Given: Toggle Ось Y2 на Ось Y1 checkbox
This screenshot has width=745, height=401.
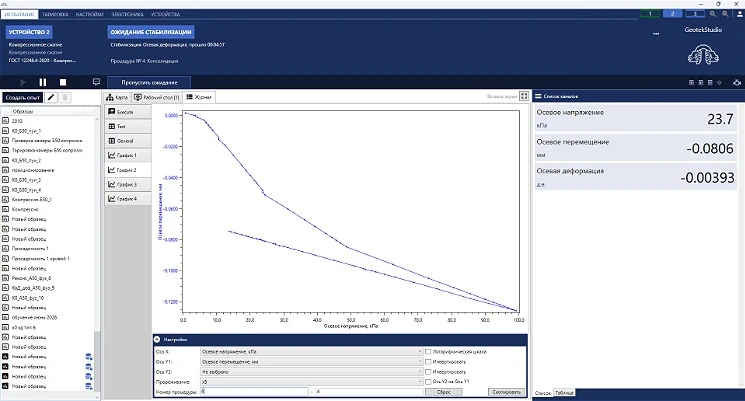Looking at the screenshot, I should [x=428, y=382].
